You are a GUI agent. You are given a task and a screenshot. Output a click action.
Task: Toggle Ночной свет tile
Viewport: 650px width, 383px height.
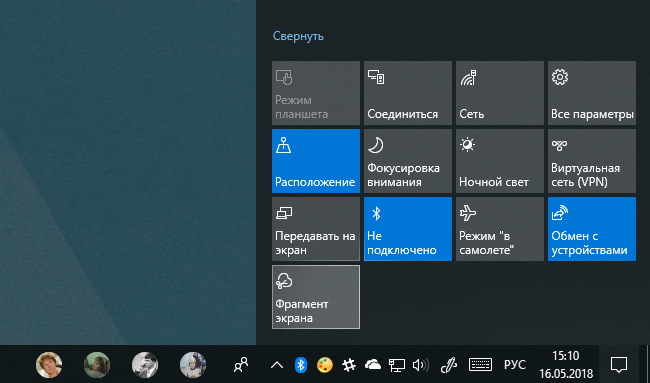pyautogui.click(x=500, y=161)
